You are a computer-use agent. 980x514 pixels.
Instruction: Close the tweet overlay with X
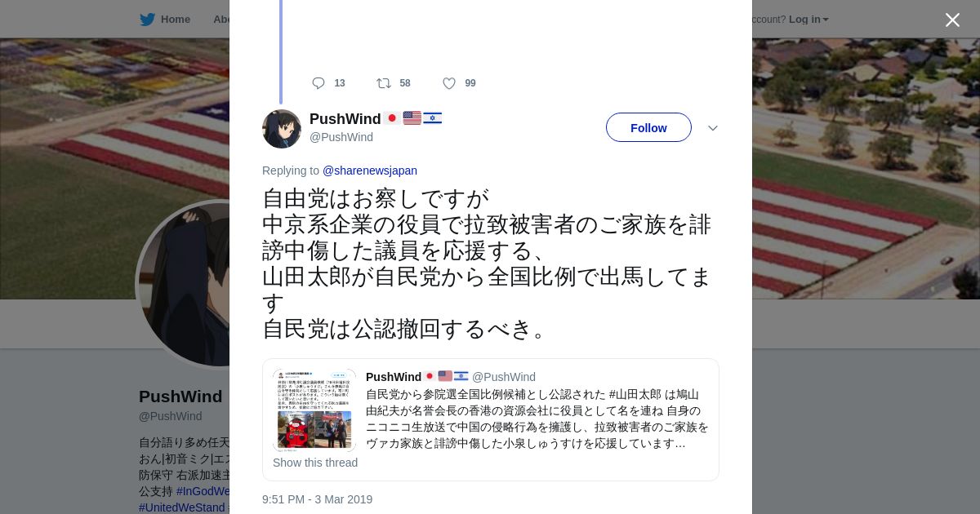pos(952,20)
